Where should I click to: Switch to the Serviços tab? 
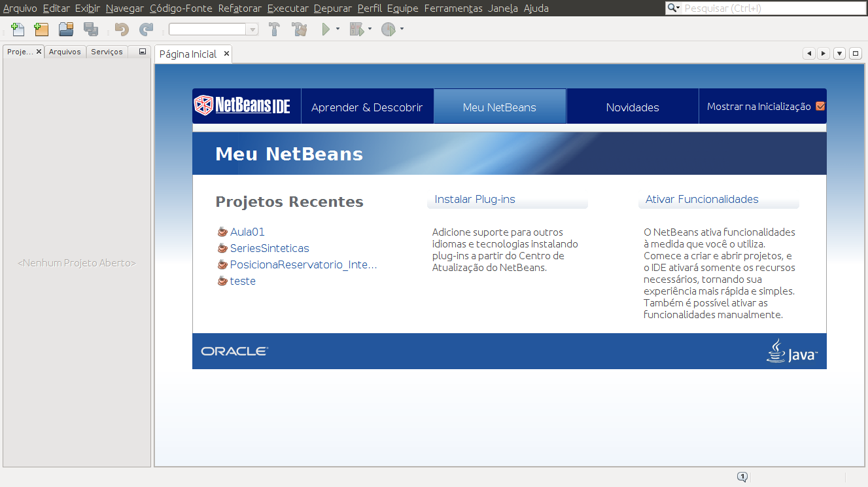[x=107, y=52]
